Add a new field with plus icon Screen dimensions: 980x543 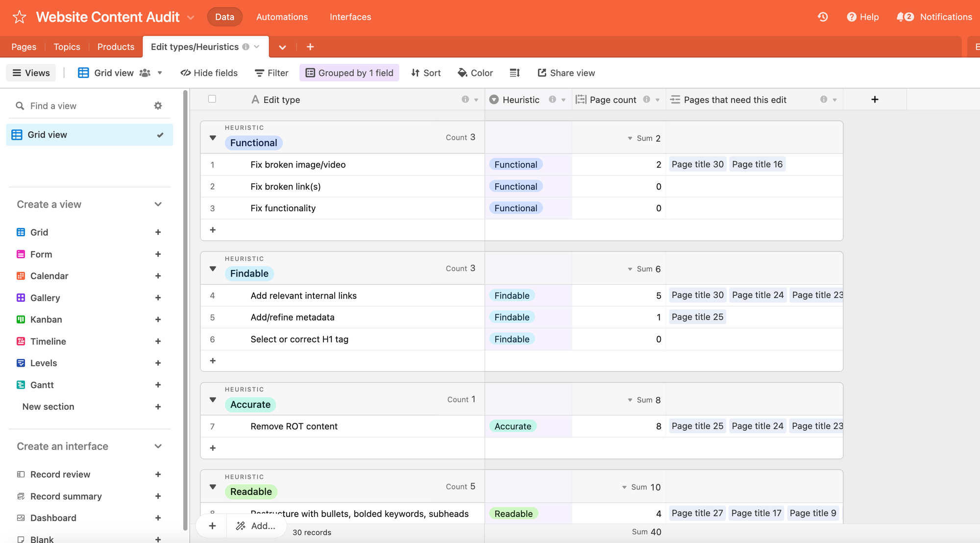[x=875, y=99]
